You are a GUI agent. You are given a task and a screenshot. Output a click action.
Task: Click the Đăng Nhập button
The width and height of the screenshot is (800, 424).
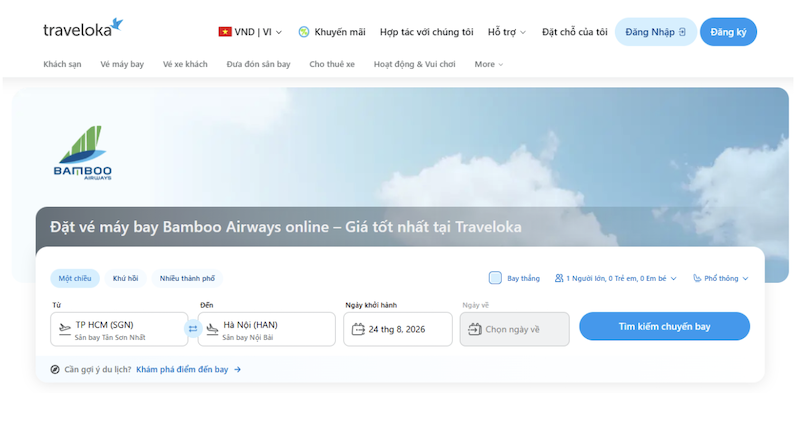coord(656,32)
